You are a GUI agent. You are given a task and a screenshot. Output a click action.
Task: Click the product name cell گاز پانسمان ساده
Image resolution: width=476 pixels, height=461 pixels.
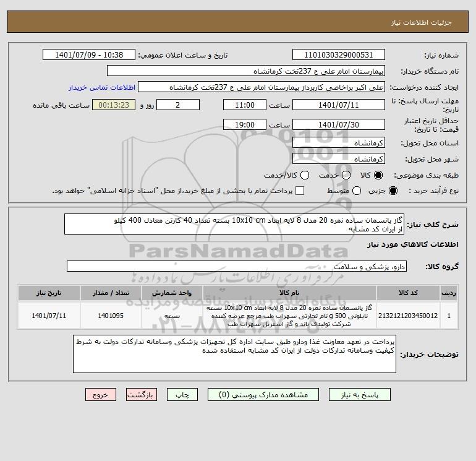(289, 316)
